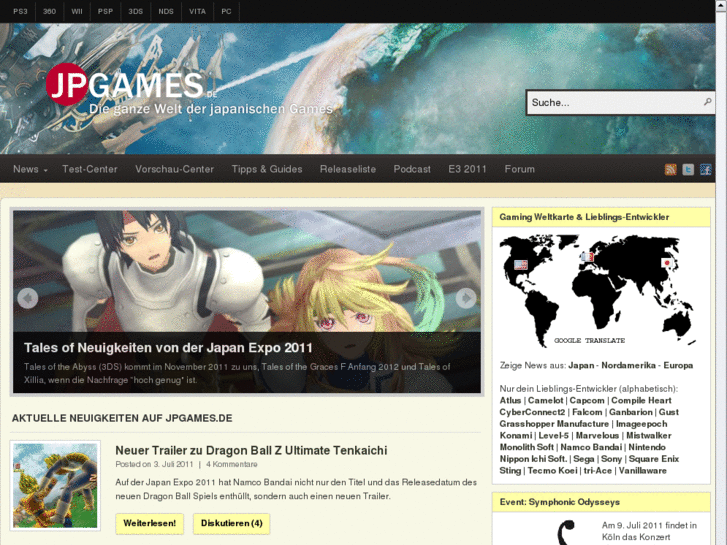This screenshot has height=545, width=727.
Task: Click the USA flag on world map
Action: click(x=521, y=264)
